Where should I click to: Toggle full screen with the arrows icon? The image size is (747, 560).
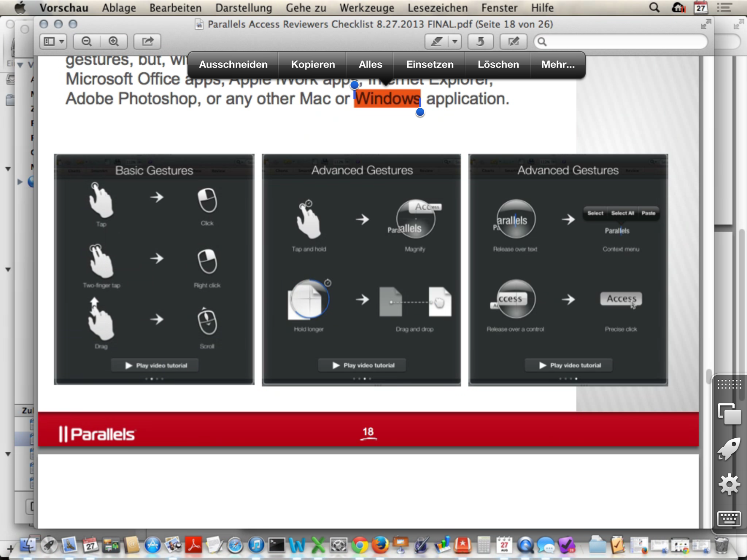pyautogui.click(x=705, y=25)
